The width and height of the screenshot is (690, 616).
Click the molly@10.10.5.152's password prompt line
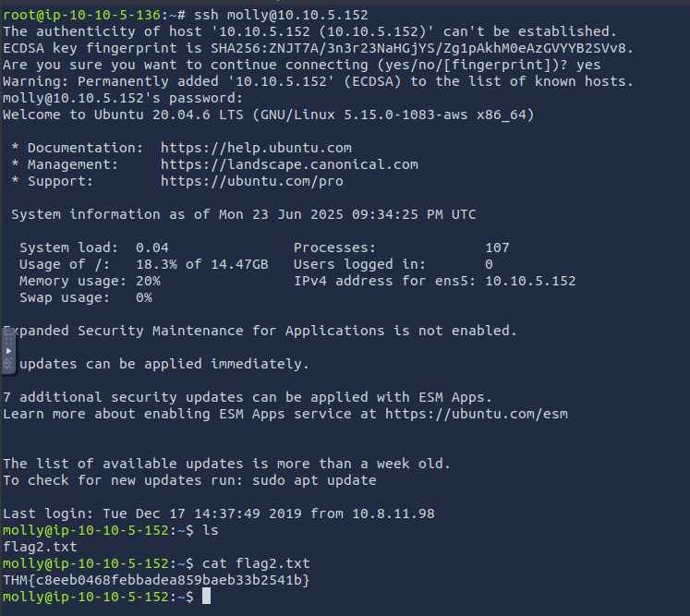(x=123, y=98)
